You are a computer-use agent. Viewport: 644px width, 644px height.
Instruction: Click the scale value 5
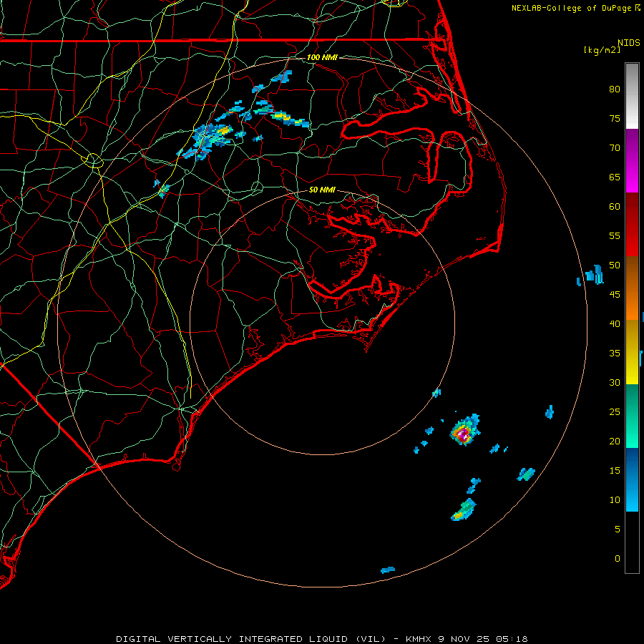click(618, 530)
